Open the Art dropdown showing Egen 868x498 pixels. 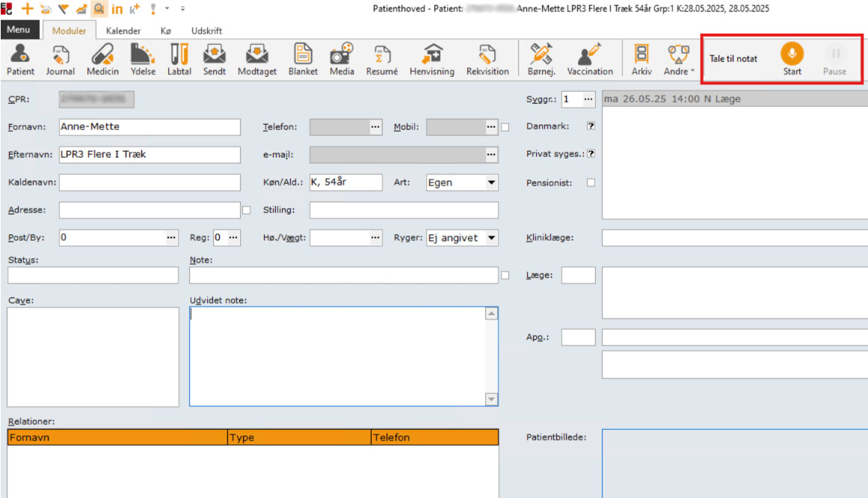[x=491, y=182]
